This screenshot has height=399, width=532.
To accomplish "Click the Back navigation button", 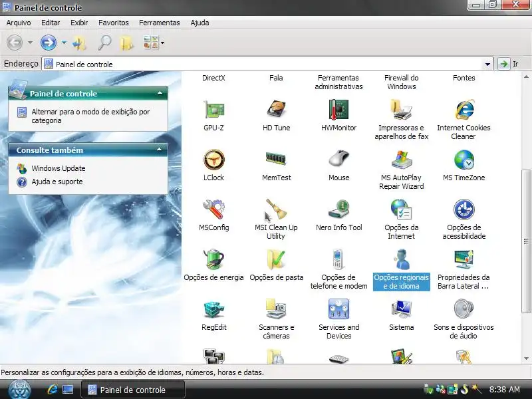I will point(15,43).
